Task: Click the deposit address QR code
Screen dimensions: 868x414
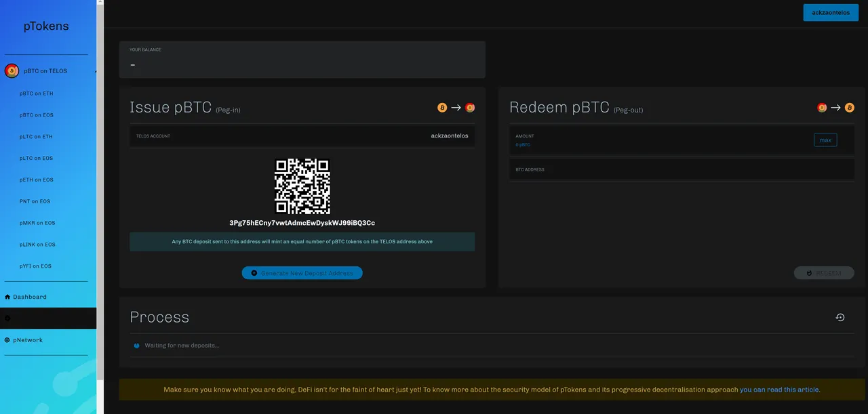Action: [x=302, y=186]
